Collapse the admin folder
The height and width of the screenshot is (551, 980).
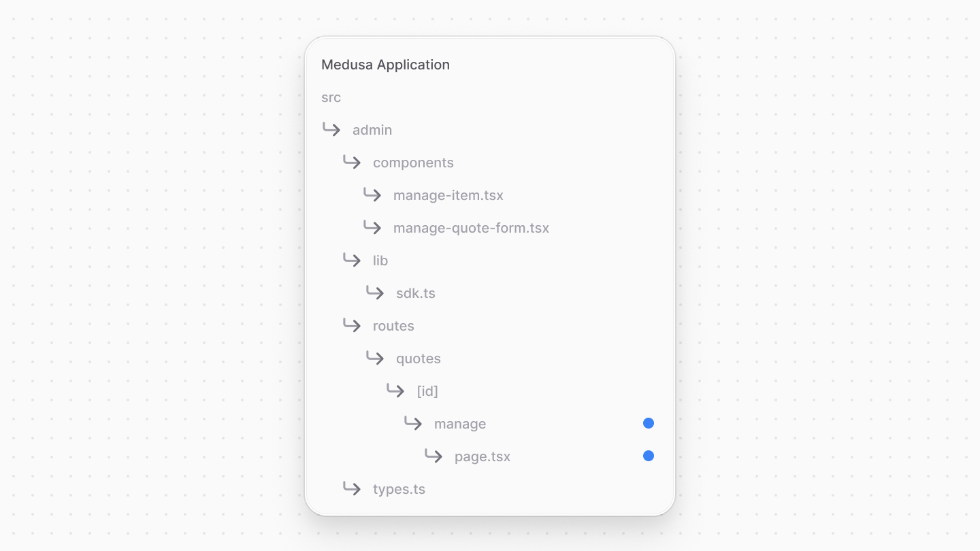pyautogui.click(x=372, y=129)
